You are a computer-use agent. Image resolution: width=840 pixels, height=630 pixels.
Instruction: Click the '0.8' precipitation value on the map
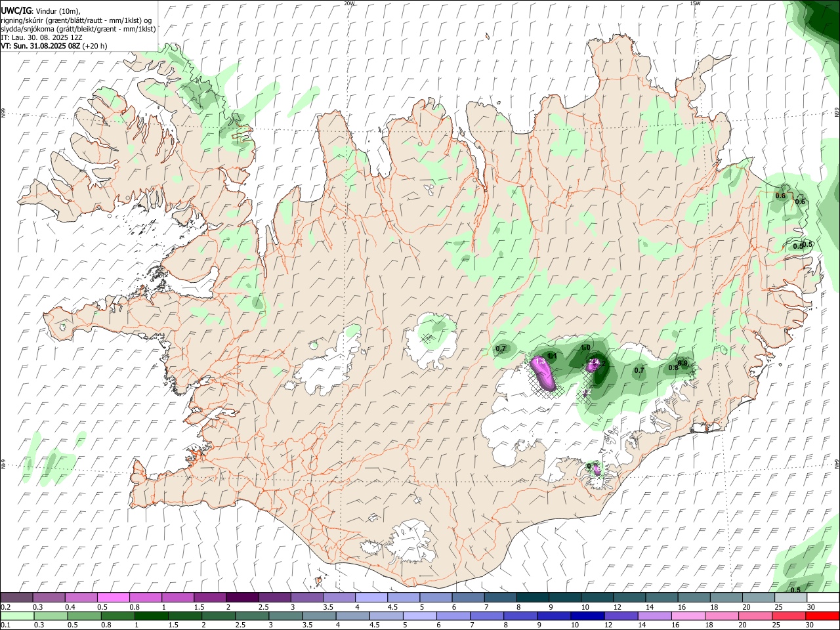coord(673,368)
